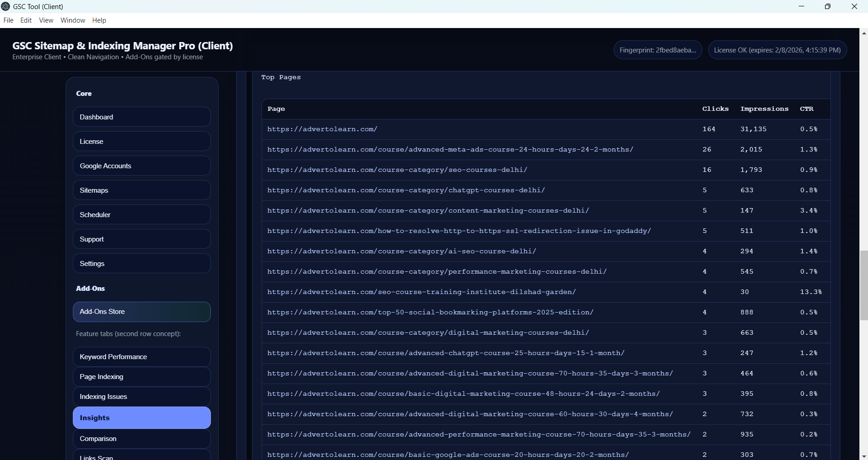Open the Add-Ons Store
Viewport: 868px width, 460px height.
tap(141, 312)
